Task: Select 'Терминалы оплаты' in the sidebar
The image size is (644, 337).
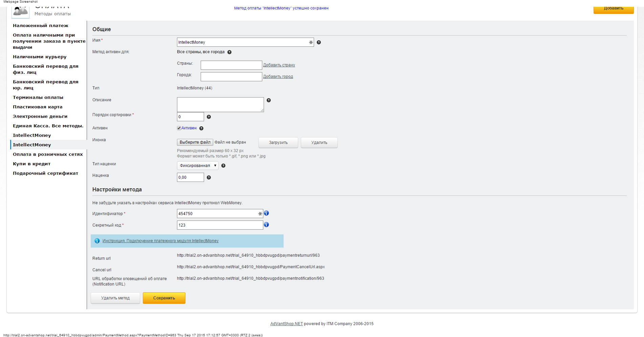Action: coord(38,98)
